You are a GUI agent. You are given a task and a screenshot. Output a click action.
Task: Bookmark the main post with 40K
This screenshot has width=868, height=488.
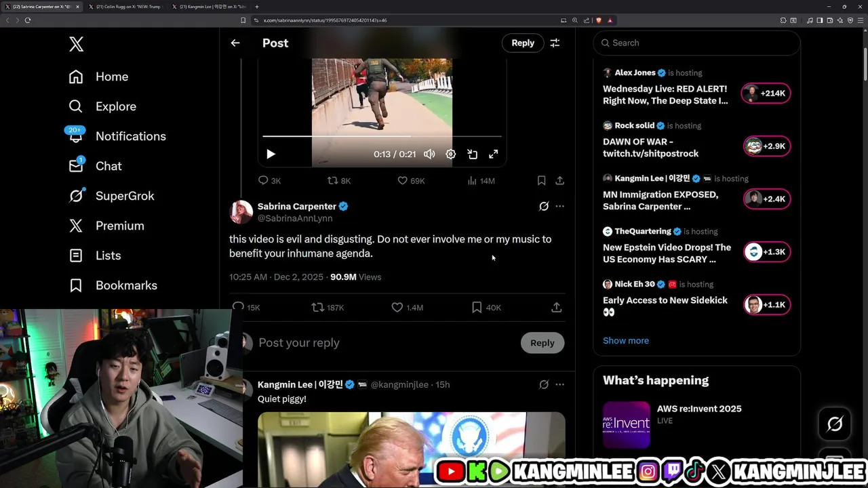pyautogui.click(x=486, y=308)
